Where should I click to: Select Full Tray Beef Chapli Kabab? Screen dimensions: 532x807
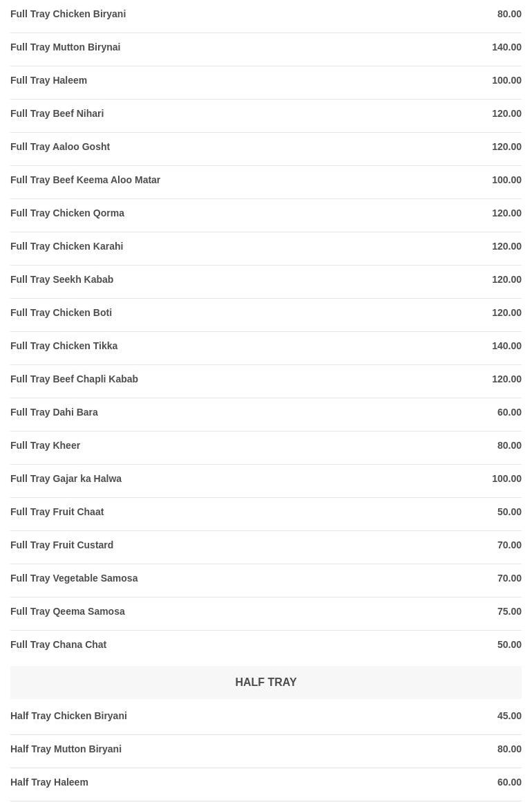[x=74, y=379]
